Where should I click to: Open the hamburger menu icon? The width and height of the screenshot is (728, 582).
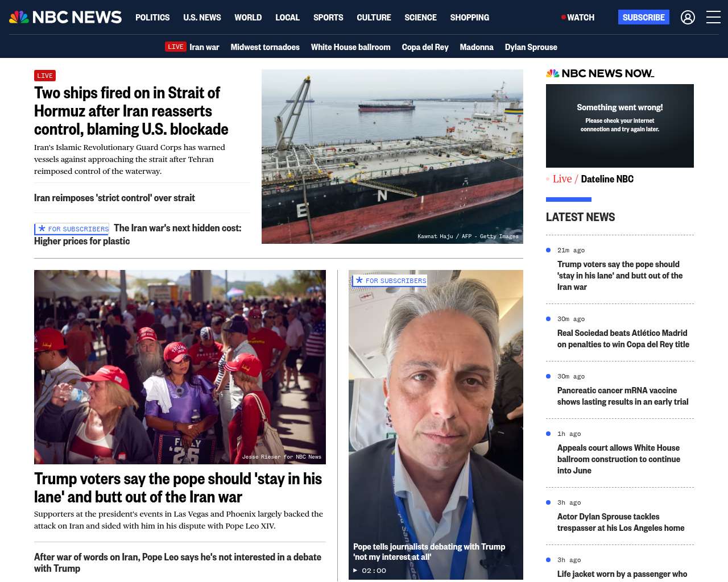pos(713,18)
